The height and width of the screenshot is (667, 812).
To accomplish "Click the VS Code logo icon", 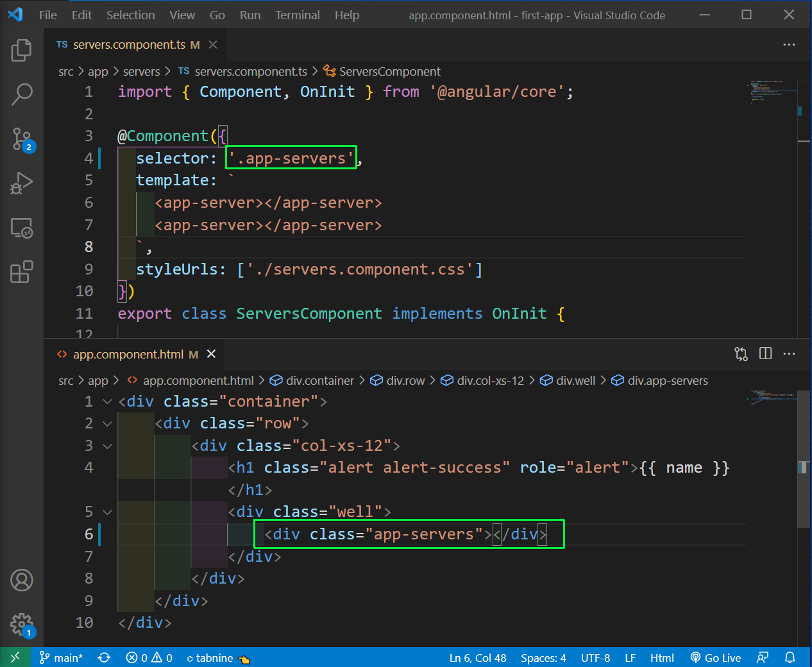I will [15, 15].
